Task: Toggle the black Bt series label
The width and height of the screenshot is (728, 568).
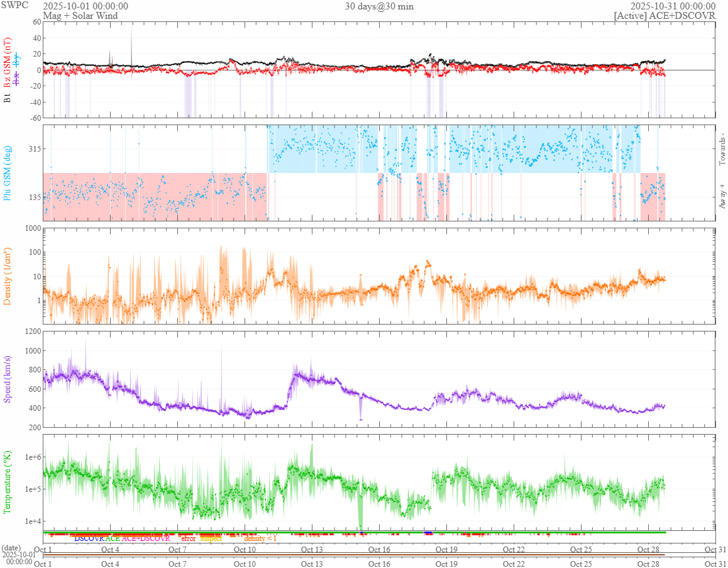Action: click(8, 99)
